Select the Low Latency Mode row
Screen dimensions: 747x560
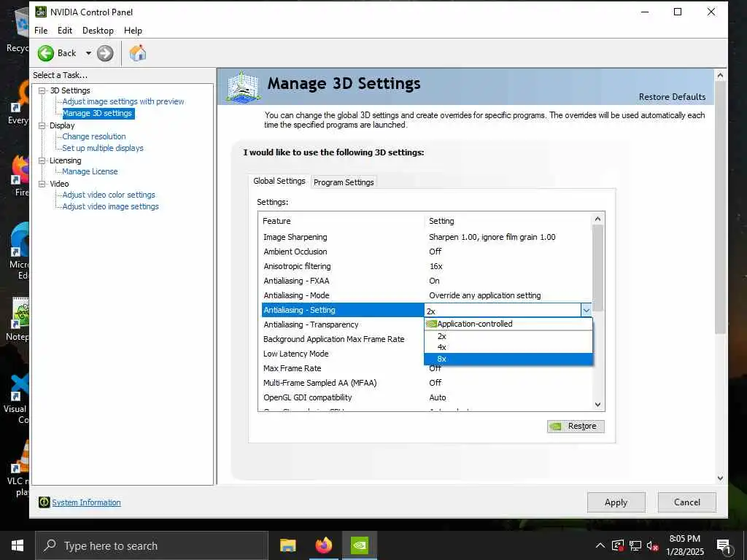coord(343,354)
